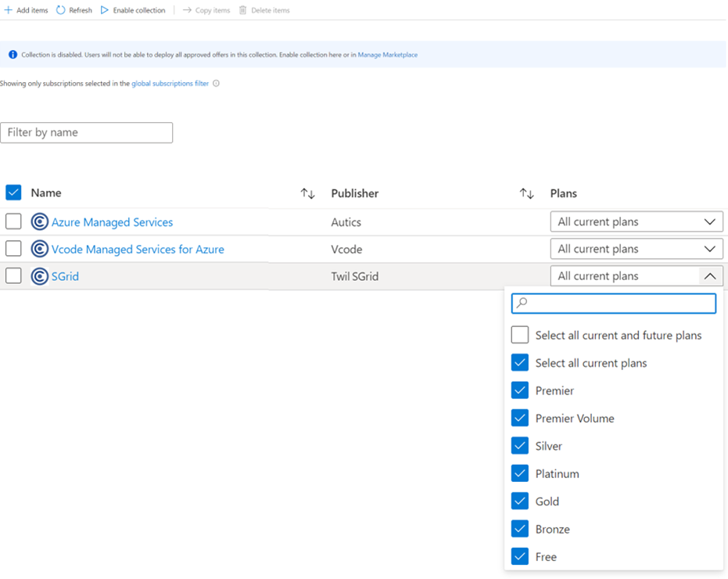The height and width of the screenshot is (579, 728).
Task: Open Vcode Managed Services for Azure link
Action: (x=138, y=250)
